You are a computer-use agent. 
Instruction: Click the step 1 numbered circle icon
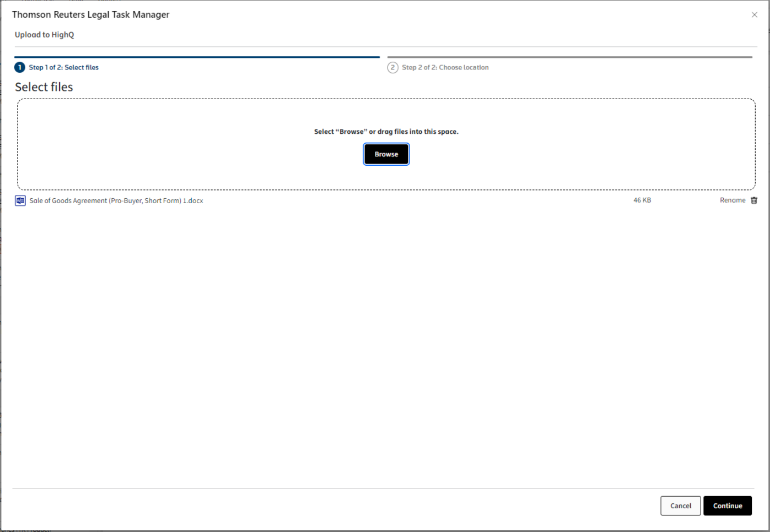coord(20,67)
